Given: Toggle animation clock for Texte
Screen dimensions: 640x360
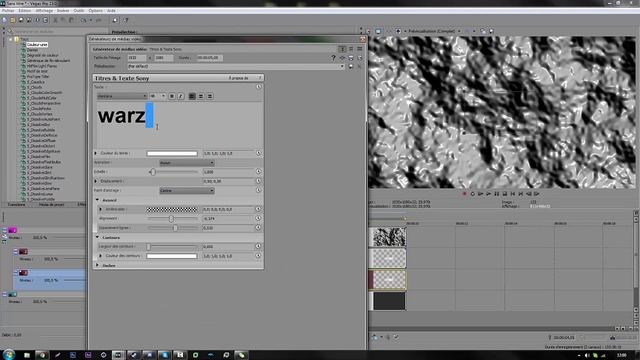Looking at the screenshot, I should 259,87.
